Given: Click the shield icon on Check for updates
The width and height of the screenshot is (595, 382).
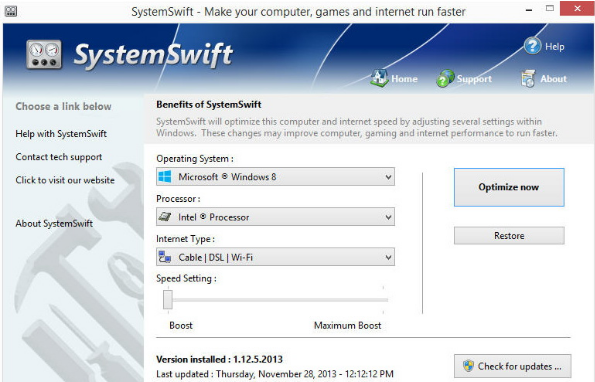Looking at the screenshot, I should pos(468,366).
